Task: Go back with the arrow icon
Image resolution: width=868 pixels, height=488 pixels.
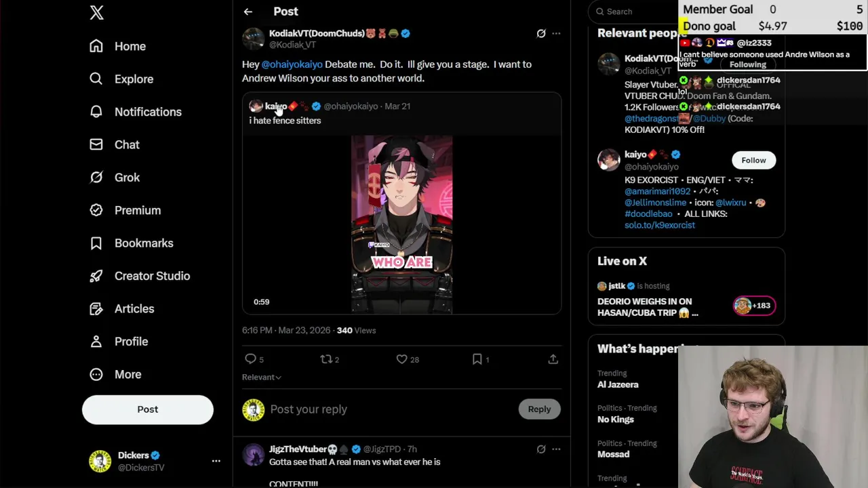Action: pyautogui.click(x=248, y=12)
